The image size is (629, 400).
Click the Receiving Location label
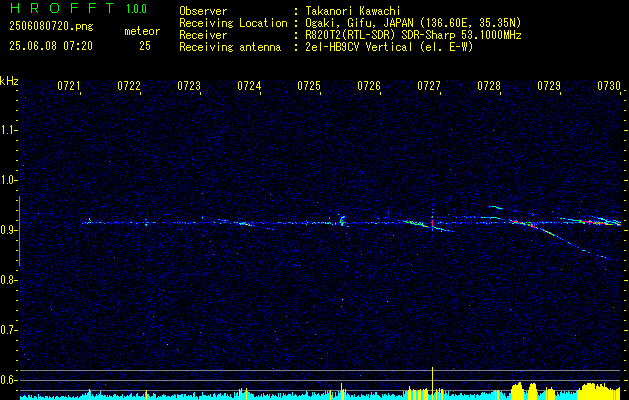233,23
